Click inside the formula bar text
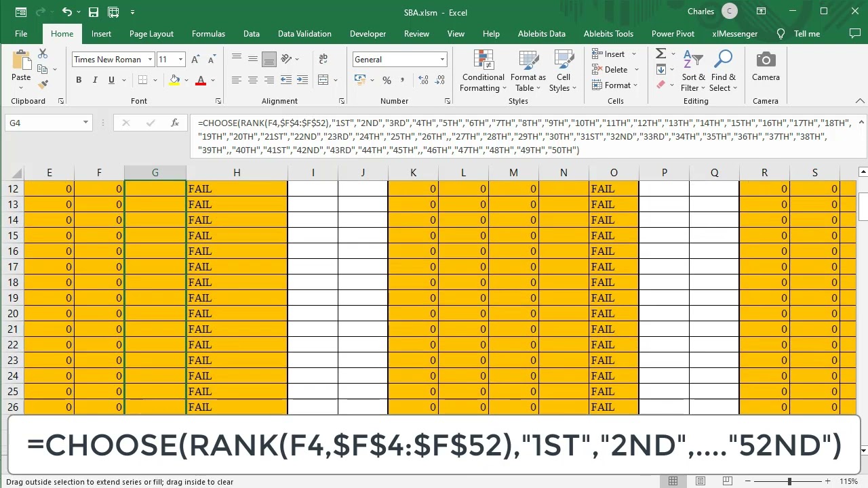The image size is (868, 488). 524,136
